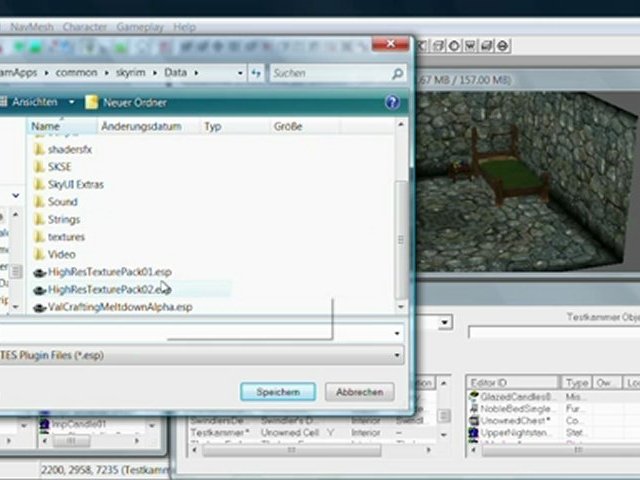Click the refresh icon beside address bar
Image resolution: width=640 pixels, height=480 pixels.
(256, 73)
